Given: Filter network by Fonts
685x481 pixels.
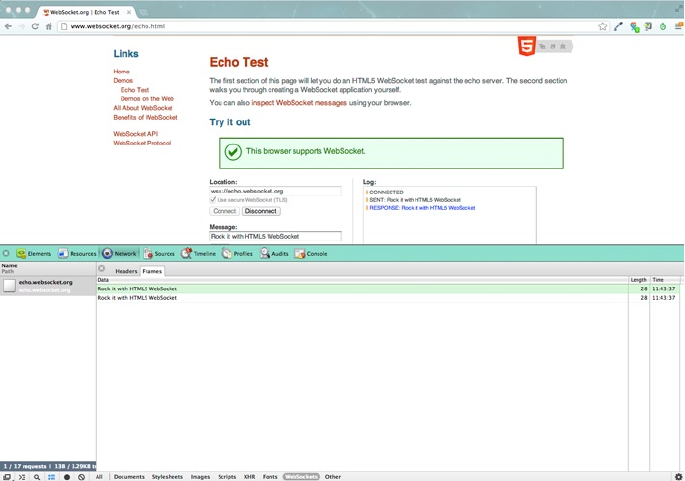Looking at the screenshot, I should 270,477.
